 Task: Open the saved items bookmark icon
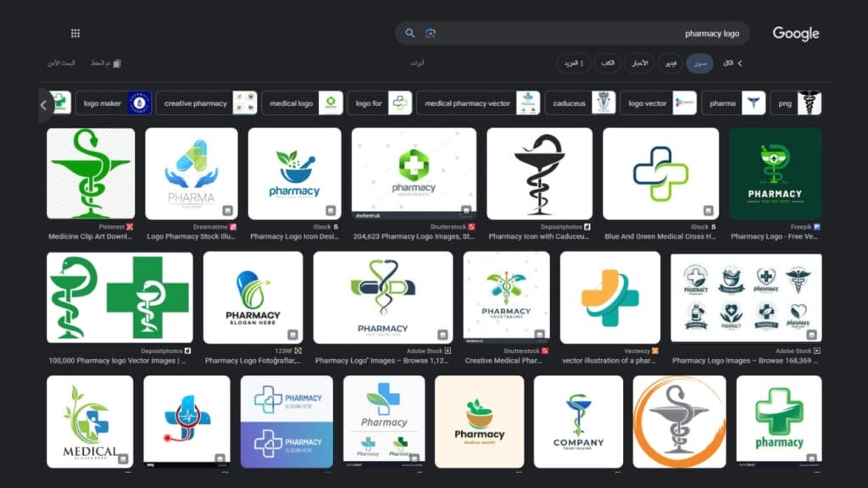117,64
